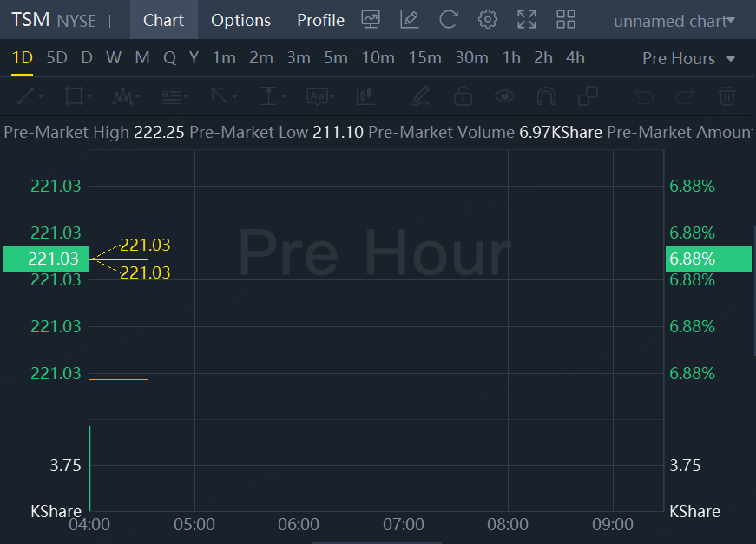Open the Pre Hours session dropdown
Screen dimensions: 756x544
pos(688,58)
